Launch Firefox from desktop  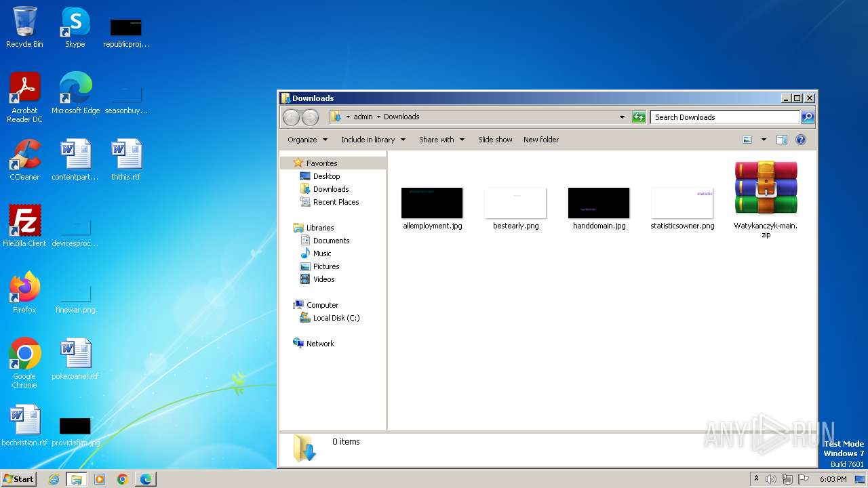(x=24, y=293)
